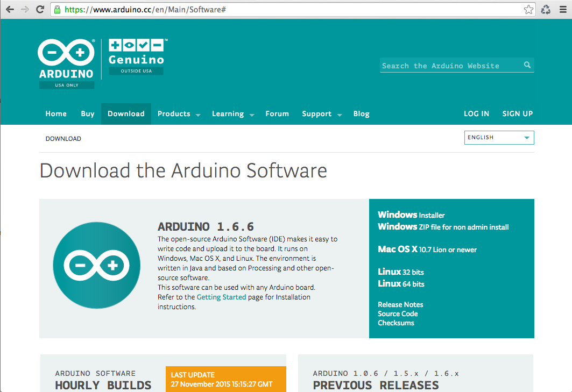Viewport: 572px width, 392px height.
Task: Open the Buy nav item
Action: [x=88, y=114]
